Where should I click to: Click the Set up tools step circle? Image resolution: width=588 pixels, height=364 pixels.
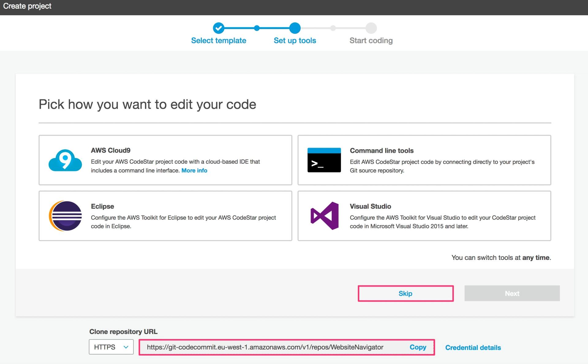coord(295,28)
